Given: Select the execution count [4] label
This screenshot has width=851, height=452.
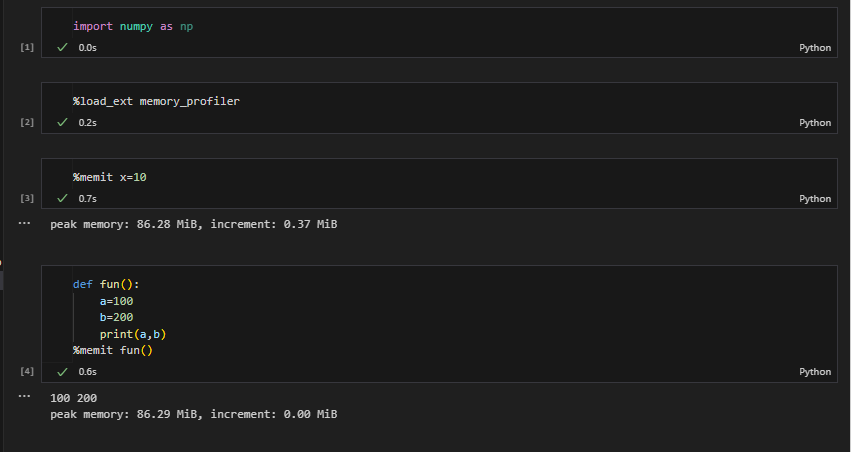Looking at the screenshot, I should tap(27, 371).
